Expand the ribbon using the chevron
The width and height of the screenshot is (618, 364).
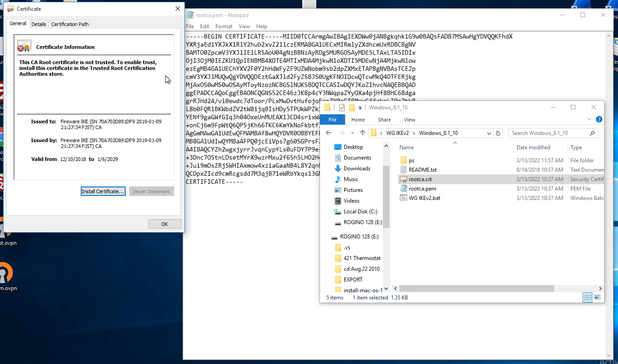click(589, 119)
